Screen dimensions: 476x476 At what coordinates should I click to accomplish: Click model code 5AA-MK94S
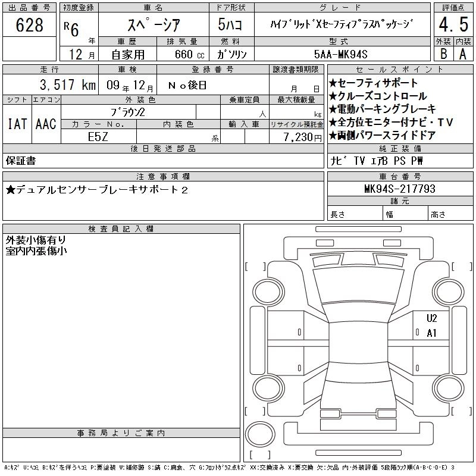(340, 54)
